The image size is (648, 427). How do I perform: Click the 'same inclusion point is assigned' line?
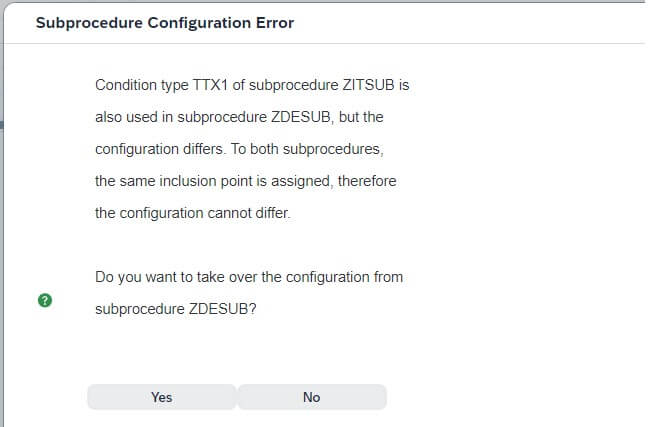(245, 181)
